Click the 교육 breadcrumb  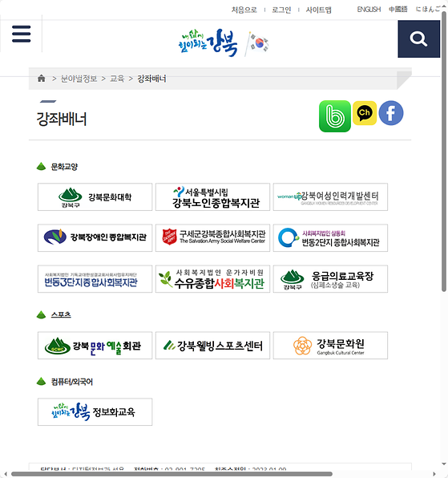coord(117,79)
